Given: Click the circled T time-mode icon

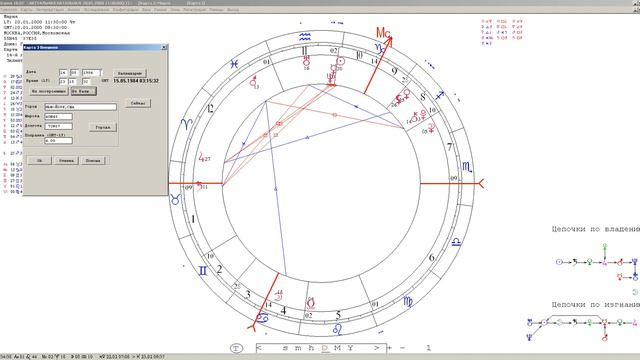Looking at the screenshot, I should (x=236, y=348).
